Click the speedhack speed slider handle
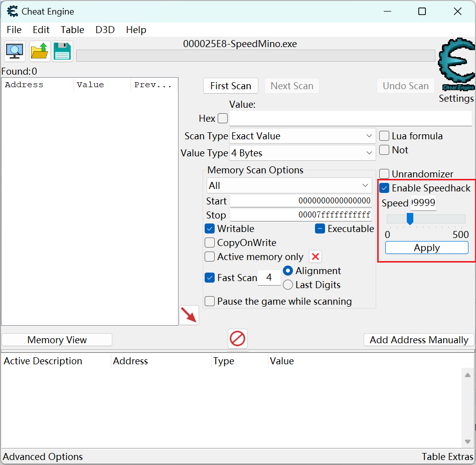The width and height of the screenshot is (476, 465). click(410, 218)
